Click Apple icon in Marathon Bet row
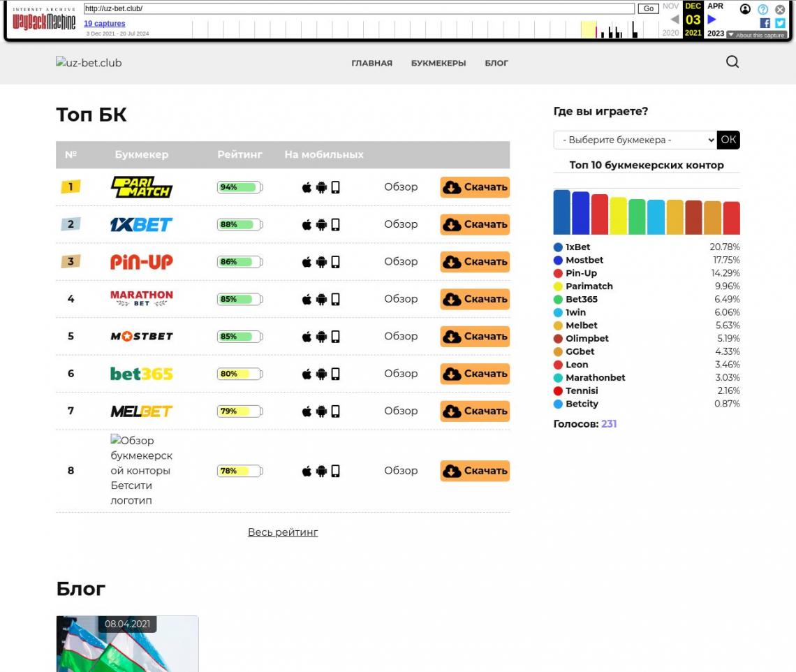796x672 pixels. [x=307, y=299]
